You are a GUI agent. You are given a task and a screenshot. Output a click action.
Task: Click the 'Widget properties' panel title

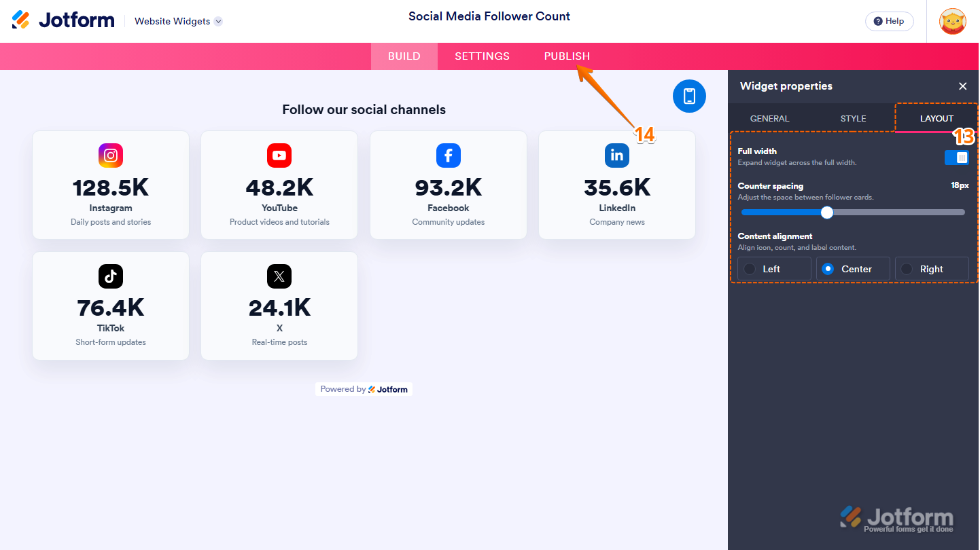click(x=786, y=86)
